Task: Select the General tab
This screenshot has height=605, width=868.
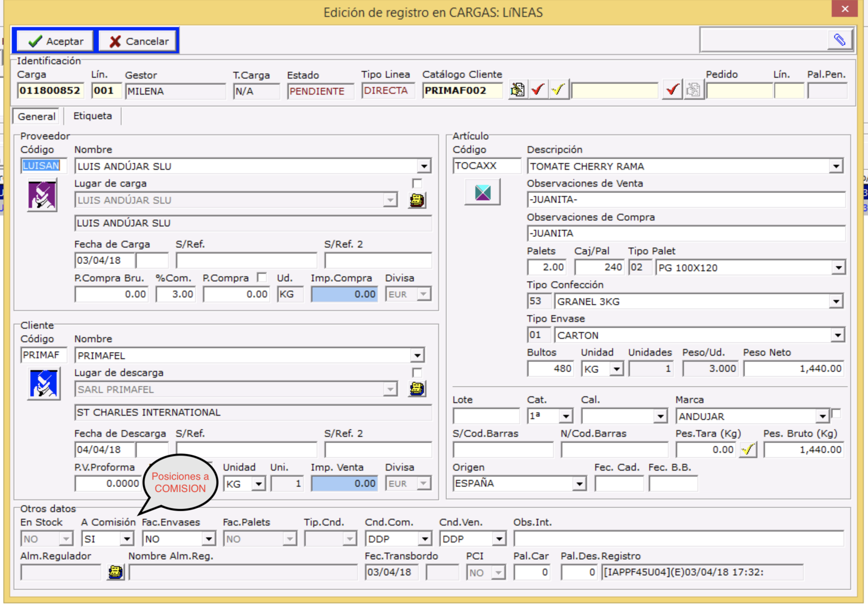Action: (37, 117)
